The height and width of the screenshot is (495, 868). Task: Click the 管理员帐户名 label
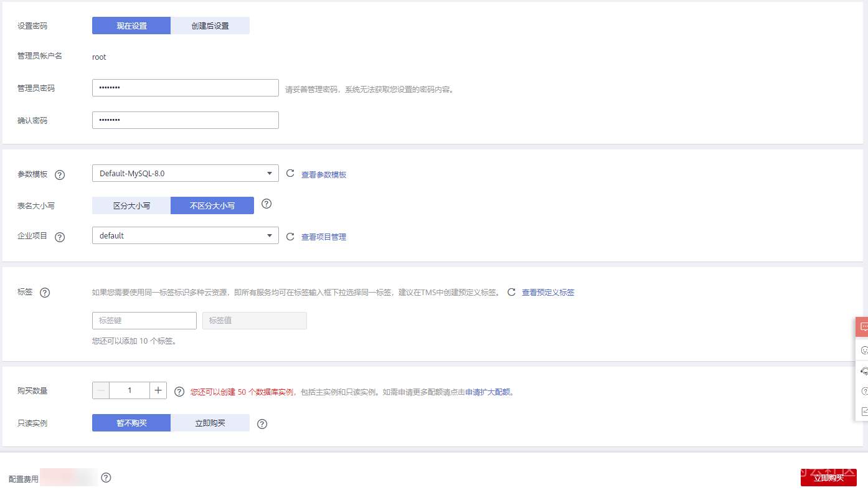[40, 56]
